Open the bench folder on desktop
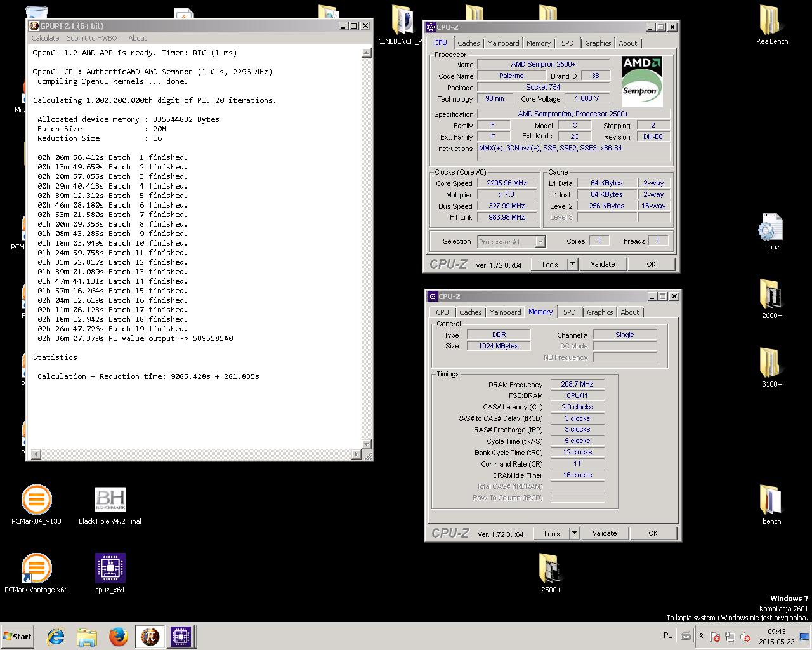Screen dimensions: 812x650 (x=771, y=505)
